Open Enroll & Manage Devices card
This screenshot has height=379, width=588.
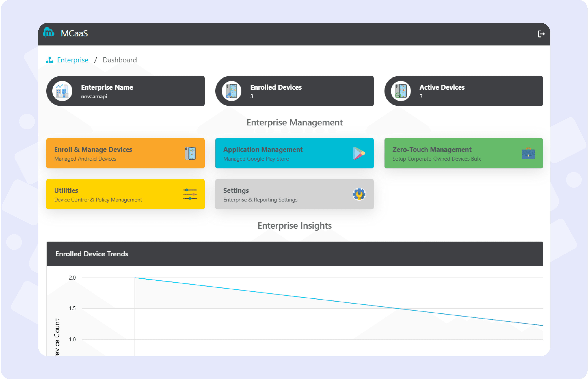point(125,153)
